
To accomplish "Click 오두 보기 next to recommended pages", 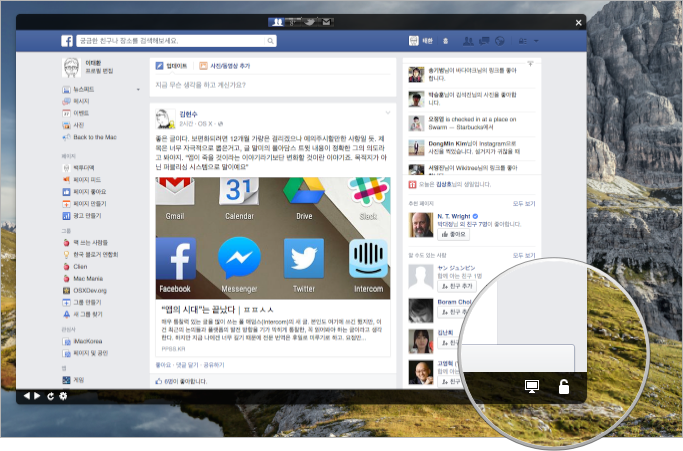I will (524, 203).
